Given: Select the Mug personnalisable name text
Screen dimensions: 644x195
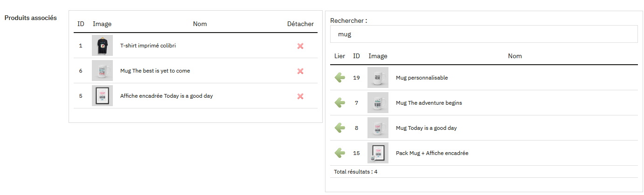Looking at the screenshot, I should (x=422, y=78).
